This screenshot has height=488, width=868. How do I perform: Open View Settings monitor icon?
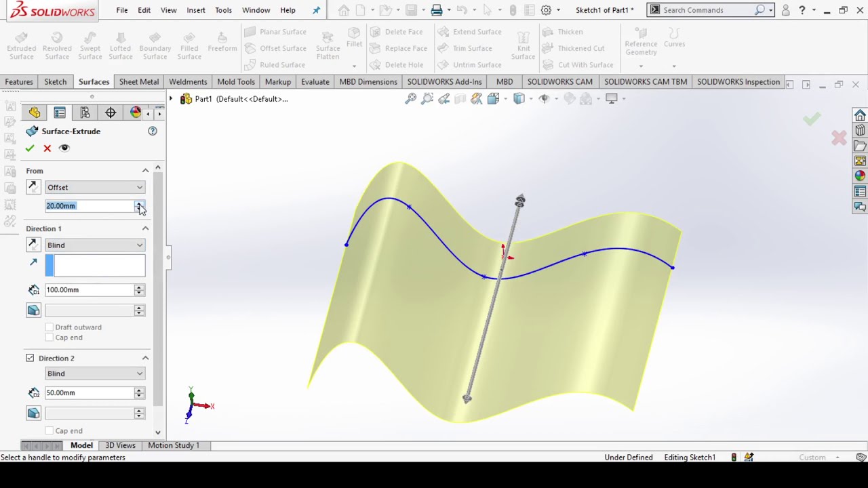point(612,99)
